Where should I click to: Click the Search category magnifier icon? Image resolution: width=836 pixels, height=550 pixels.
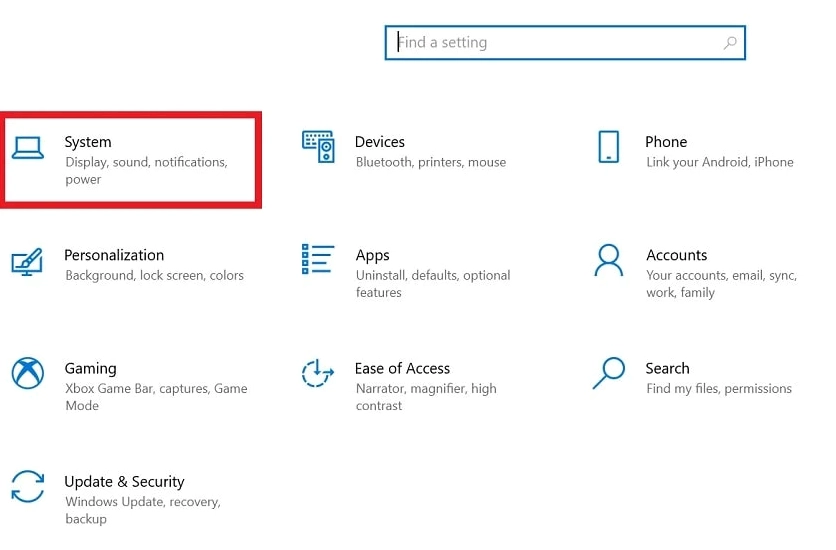point(608,373)
